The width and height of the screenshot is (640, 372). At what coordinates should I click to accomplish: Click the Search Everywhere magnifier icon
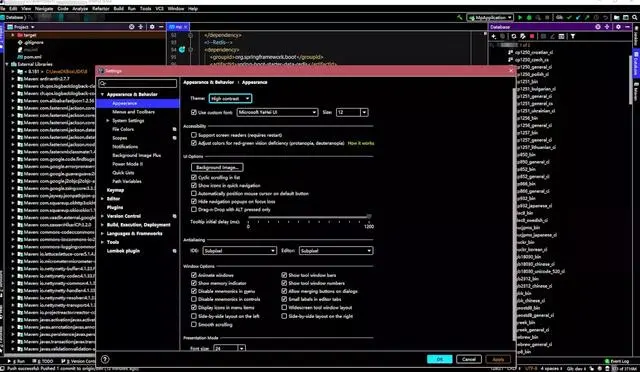tap(635, 18)
